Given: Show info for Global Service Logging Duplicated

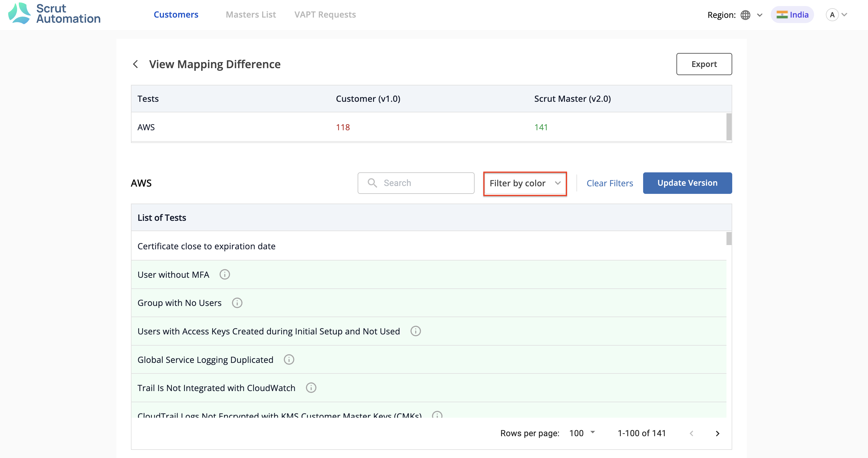Looking at the screenshot, I should [289, 359].
